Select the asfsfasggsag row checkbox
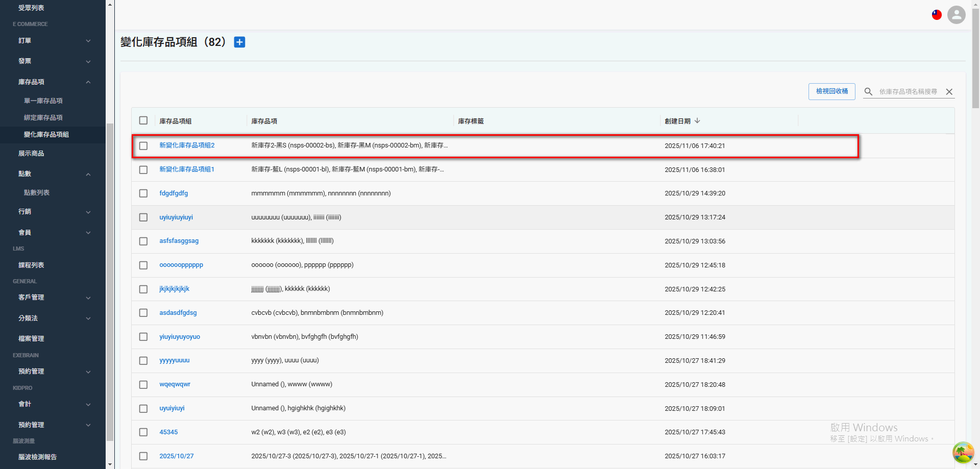Viewport: 980px width, 469px height. point(143,241)
